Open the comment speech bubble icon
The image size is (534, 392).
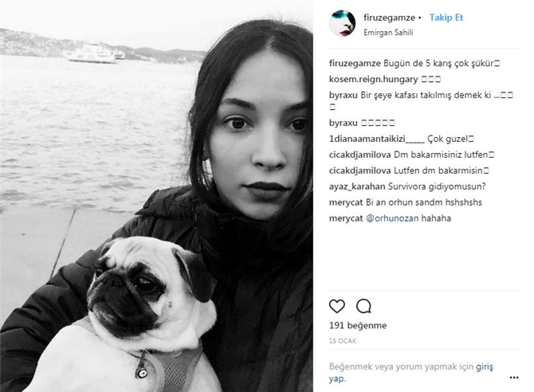(x=363, y=306)
